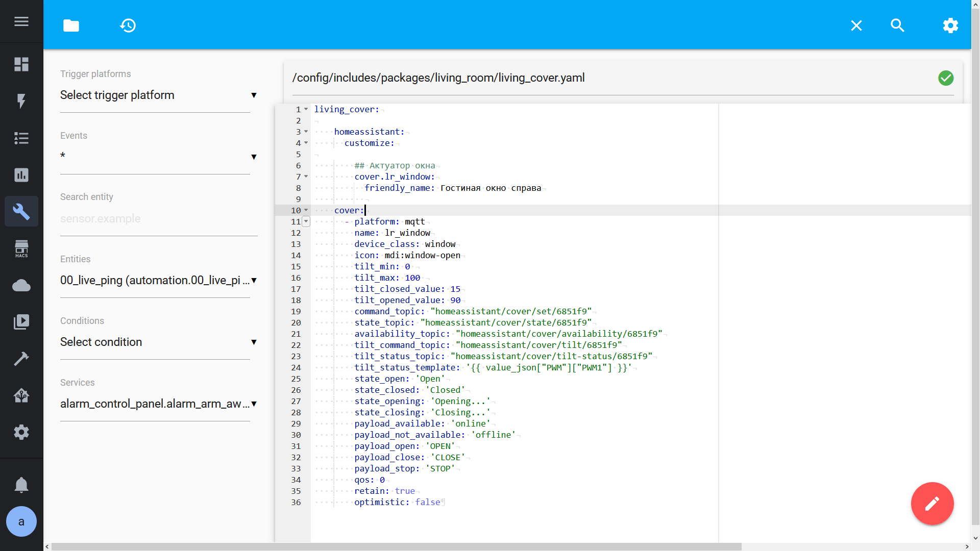980x551 pixels.
Task: Click the close X icon in header
Action: tap(856, 26)
